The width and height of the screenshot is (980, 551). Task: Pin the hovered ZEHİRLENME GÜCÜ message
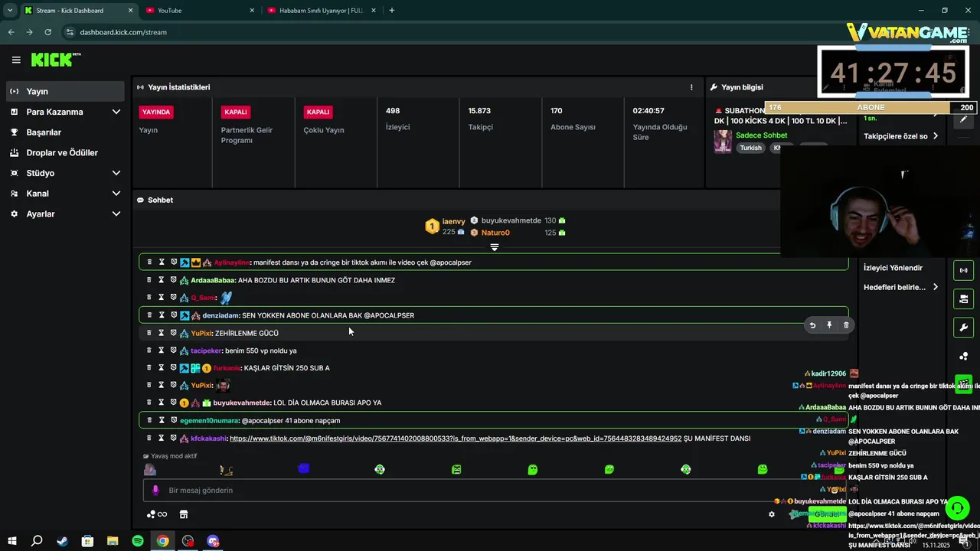coord(829,325)
